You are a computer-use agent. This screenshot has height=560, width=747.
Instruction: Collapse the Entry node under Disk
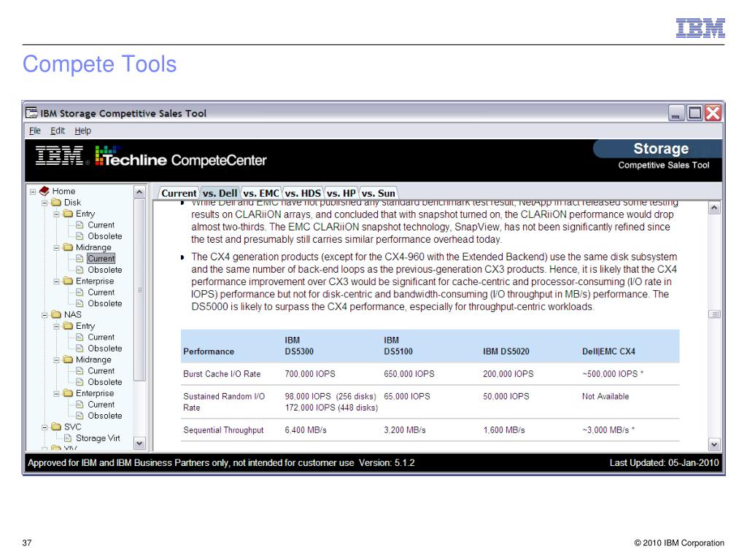[57, 214]
